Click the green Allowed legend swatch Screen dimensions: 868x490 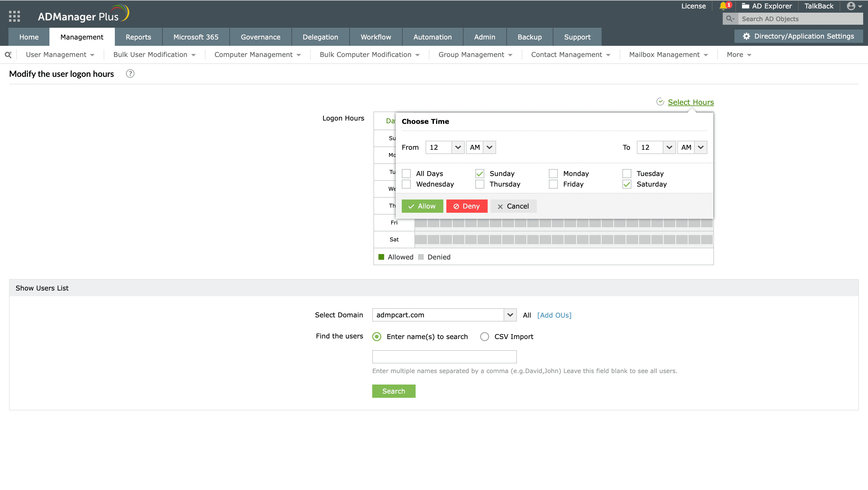click(381, 257)
